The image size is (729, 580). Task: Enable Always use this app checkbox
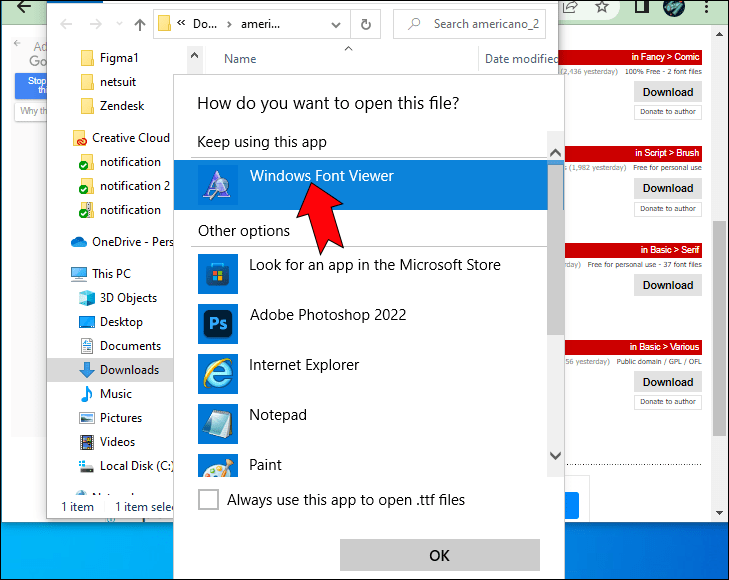pyautogui.click(x=208, y=500)
